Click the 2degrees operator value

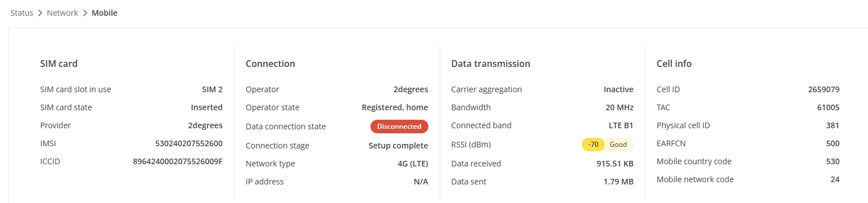pos(410,89)
